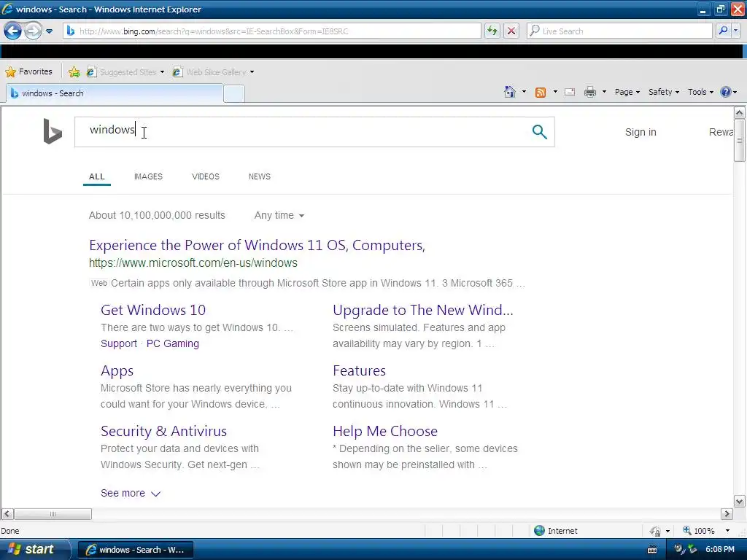Click the browser Back arrow button
This screenshot has height=560, width=747.
(x=13, y=31)
